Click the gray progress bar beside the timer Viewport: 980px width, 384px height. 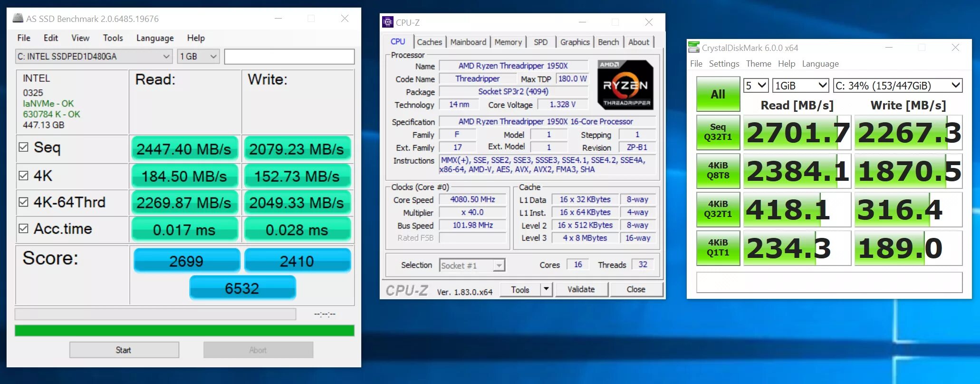click(155, 314)
